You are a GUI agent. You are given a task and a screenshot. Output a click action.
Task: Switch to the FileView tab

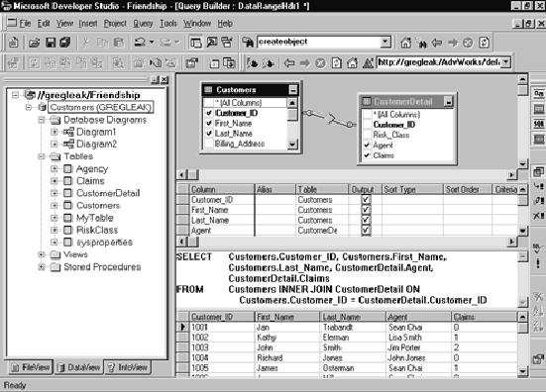(31, 367)
